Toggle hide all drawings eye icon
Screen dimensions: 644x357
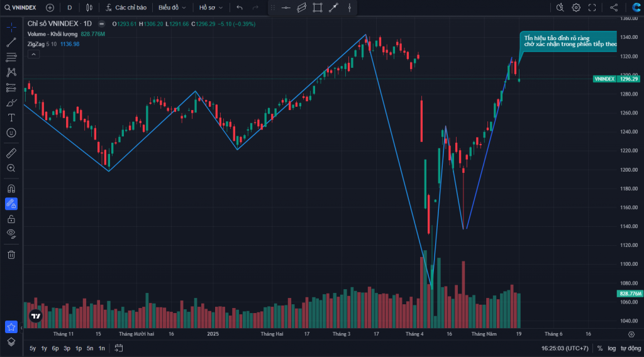tap(11, 234)
